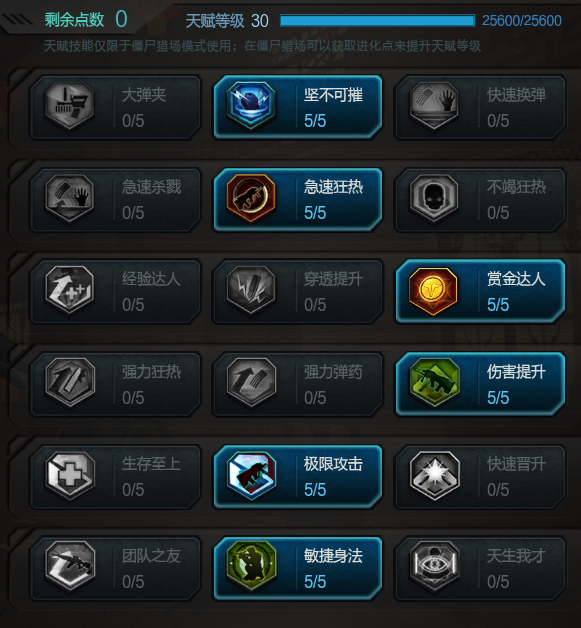
Task: Click the 赏金达人 gold coin icon
Action: (434, 290)
